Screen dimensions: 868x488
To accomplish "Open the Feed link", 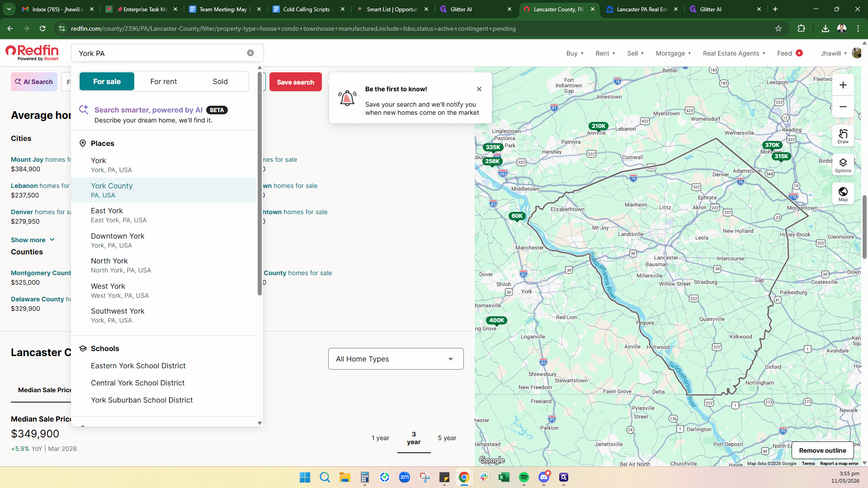I will pyautogui.click(x=790, y=53).
